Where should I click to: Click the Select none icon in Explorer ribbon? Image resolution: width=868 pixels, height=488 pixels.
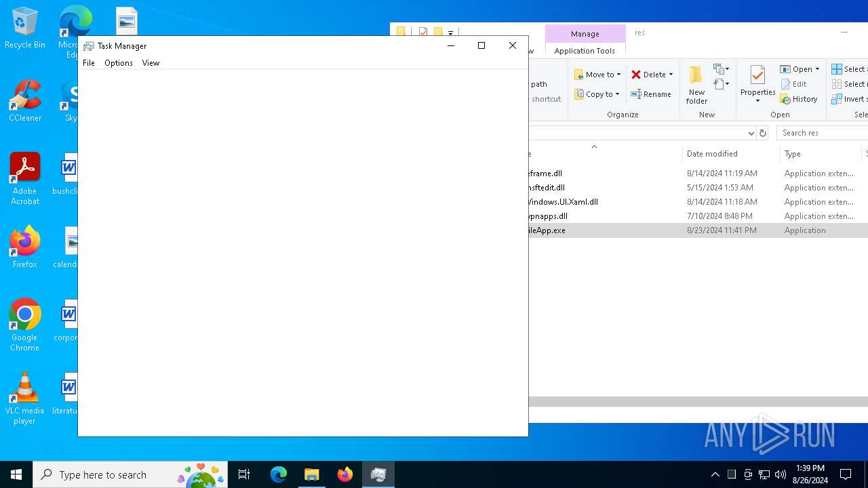click(837, 84)
